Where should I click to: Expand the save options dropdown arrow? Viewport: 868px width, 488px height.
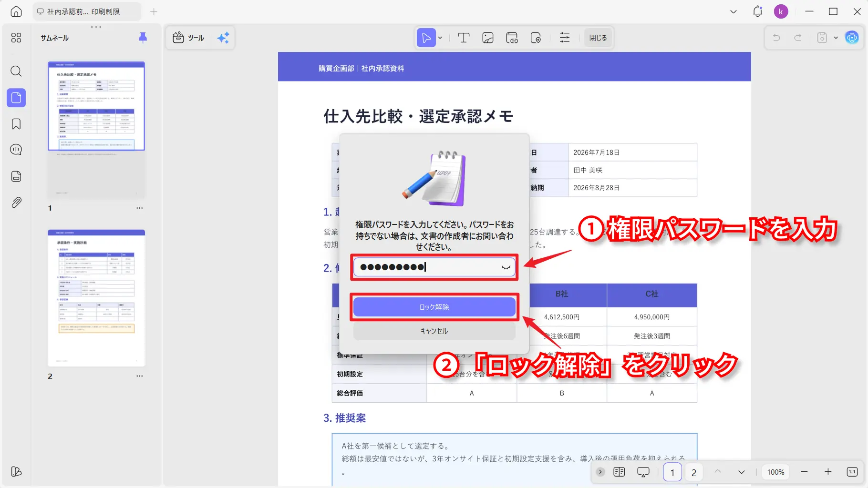[836, 38]
